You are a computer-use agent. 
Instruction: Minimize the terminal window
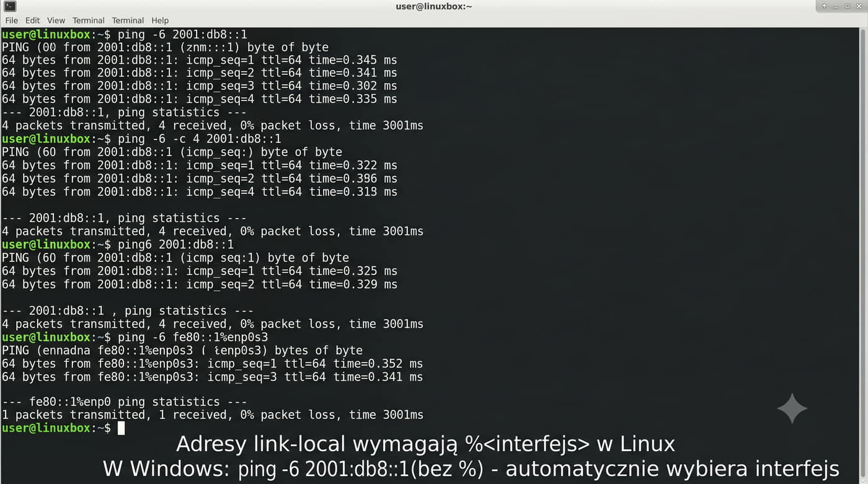pos(836,6)
